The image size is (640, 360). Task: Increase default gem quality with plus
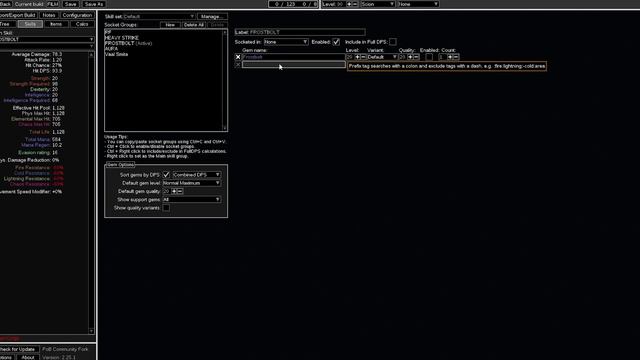(x=174, y=191)
